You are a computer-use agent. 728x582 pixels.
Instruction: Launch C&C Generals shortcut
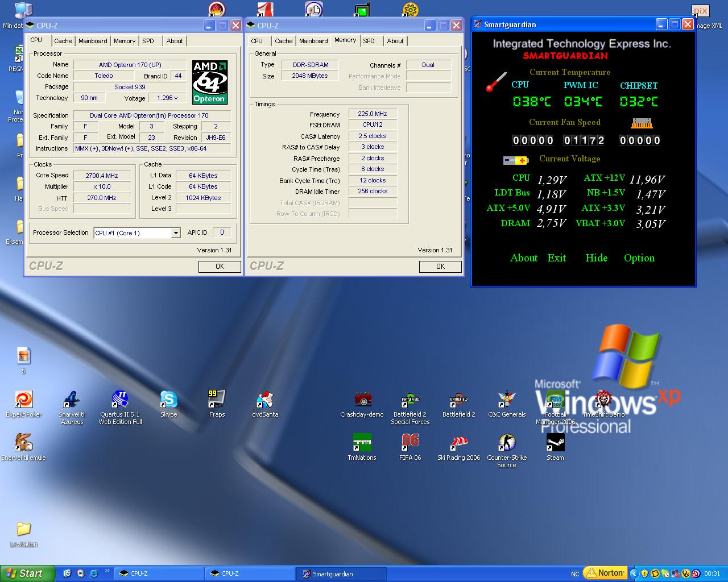coord(507,404)
